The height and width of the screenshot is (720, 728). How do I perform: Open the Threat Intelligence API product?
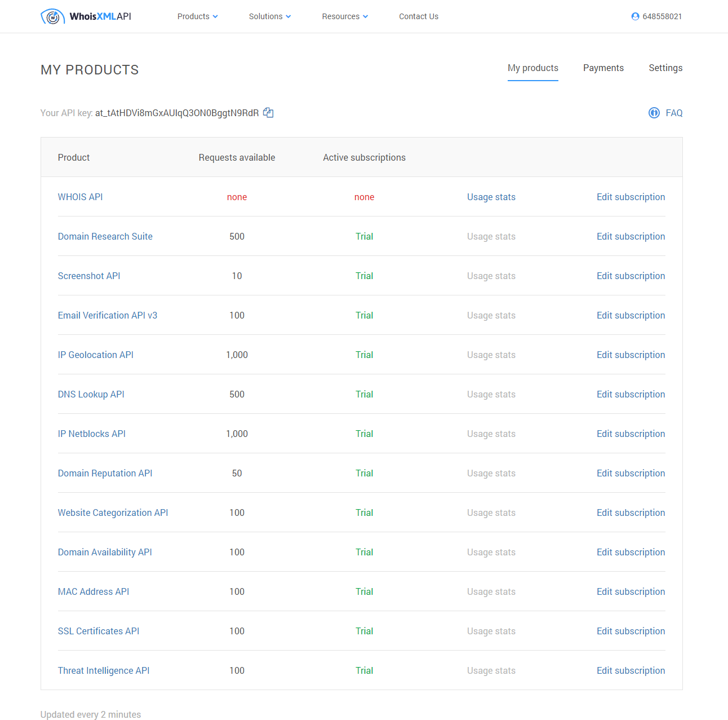click(104, 670)
